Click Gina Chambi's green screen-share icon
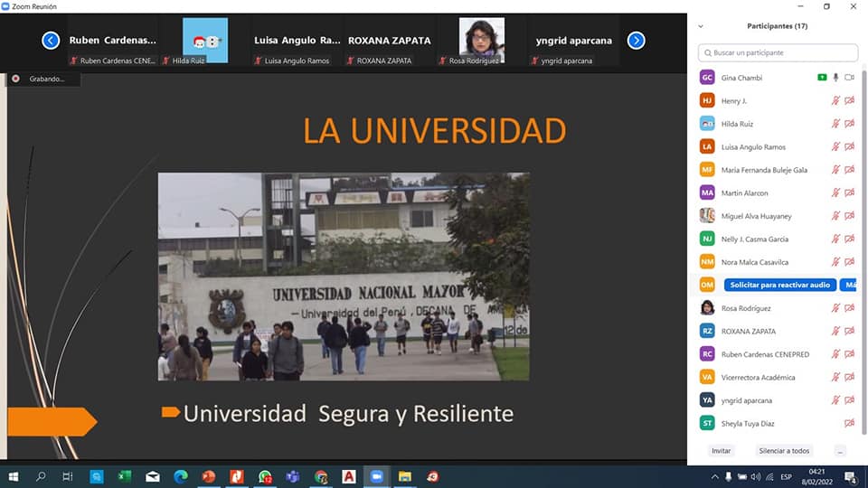868x488 pixels. coord(822,78)
